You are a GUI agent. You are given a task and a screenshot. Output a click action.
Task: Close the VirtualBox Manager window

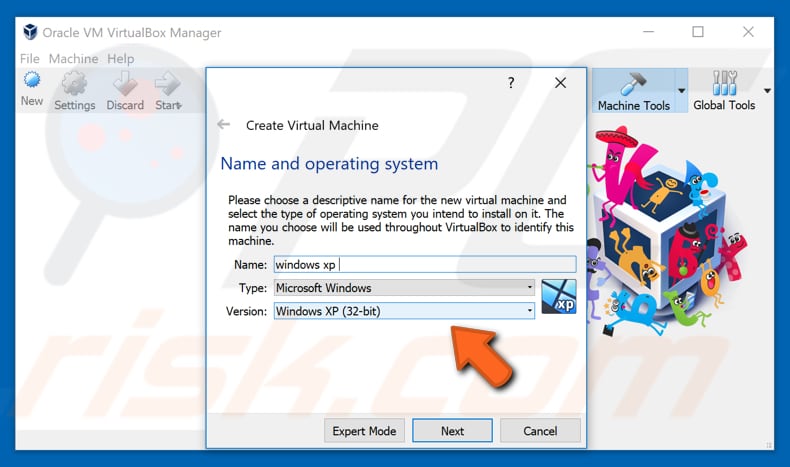[x=748, y=32]
